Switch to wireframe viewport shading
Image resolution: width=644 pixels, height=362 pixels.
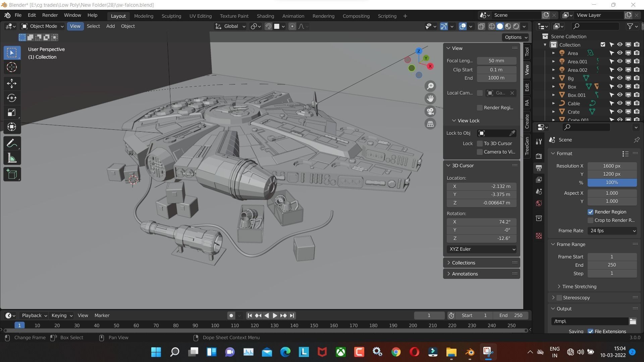point(492,26)
